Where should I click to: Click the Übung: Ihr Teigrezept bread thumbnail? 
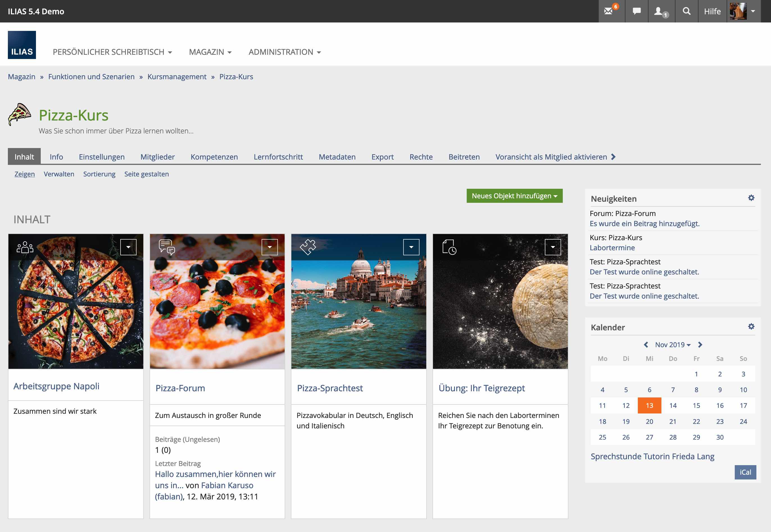pos(500,310)
